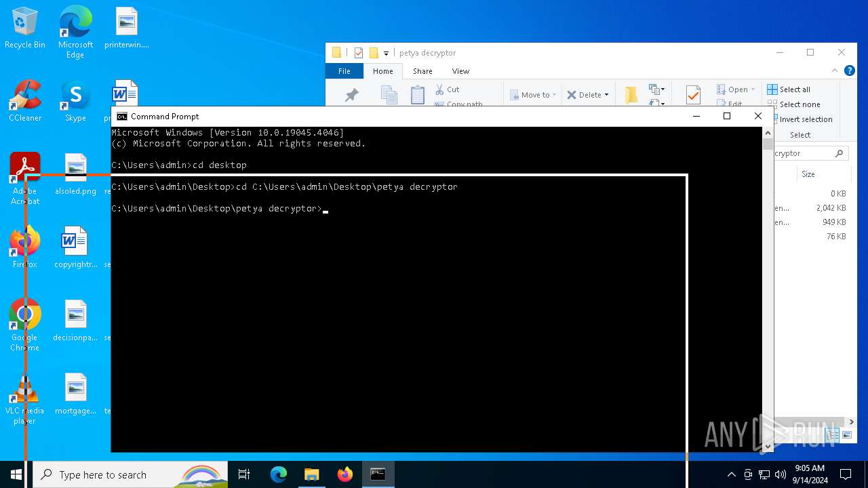
Task: Open the Microsoft Edge desktop shortcut
Action: 75,33
